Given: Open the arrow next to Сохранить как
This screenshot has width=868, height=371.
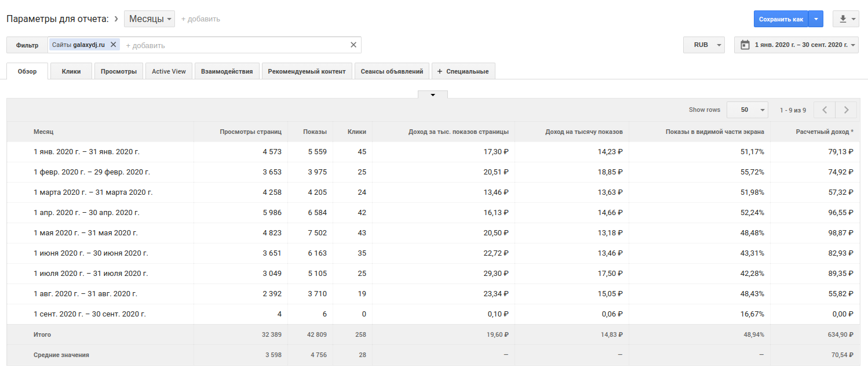Looking at the screenshot, I should click(816, 19).
